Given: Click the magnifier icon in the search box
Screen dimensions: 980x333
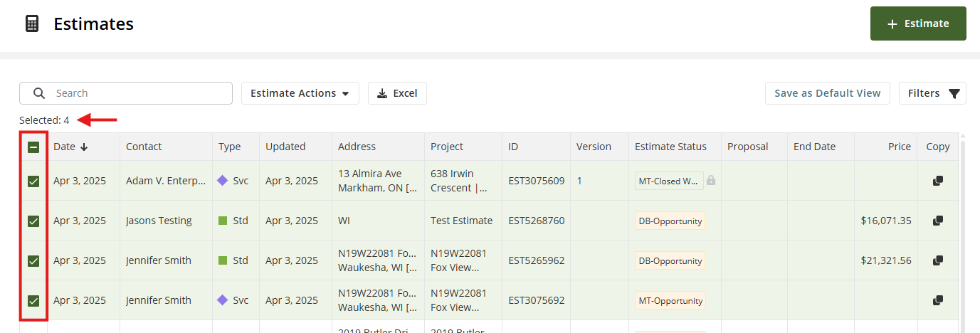Looking at the screenshot, I should tap(39, 93).
